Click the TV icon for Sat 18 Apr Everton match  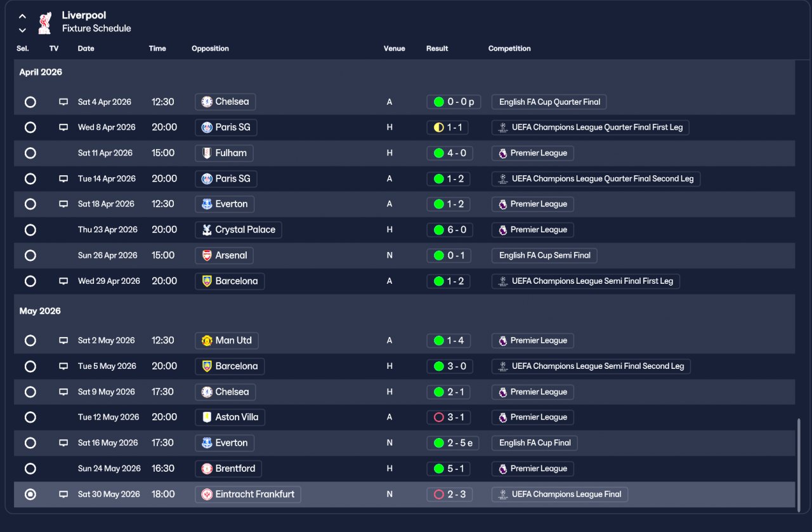(63, 204)
